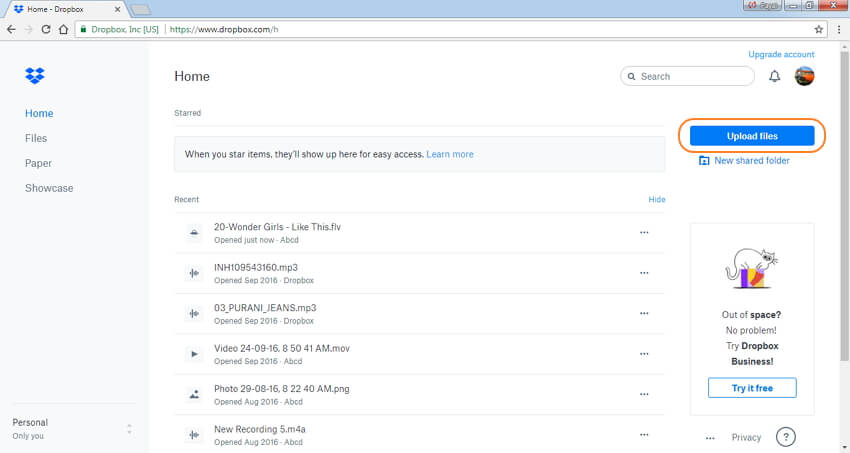
Task: Click the help question mark icon
Action: coord(786,437)
